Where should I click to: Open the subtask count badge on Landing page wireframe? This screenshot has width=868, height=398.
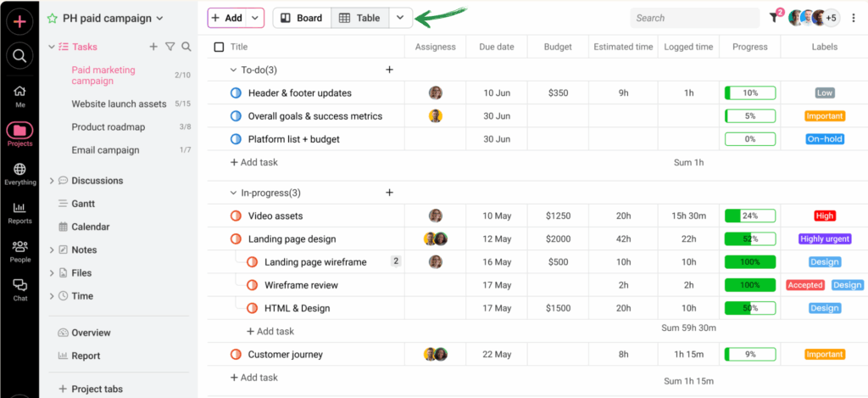point(396,261)
